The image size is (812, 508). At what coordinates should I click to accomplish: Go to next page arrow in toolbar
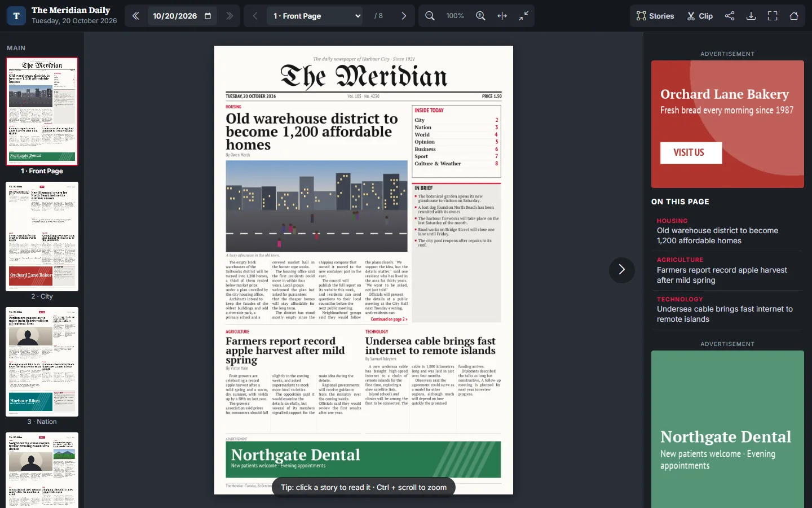(404, 16)
